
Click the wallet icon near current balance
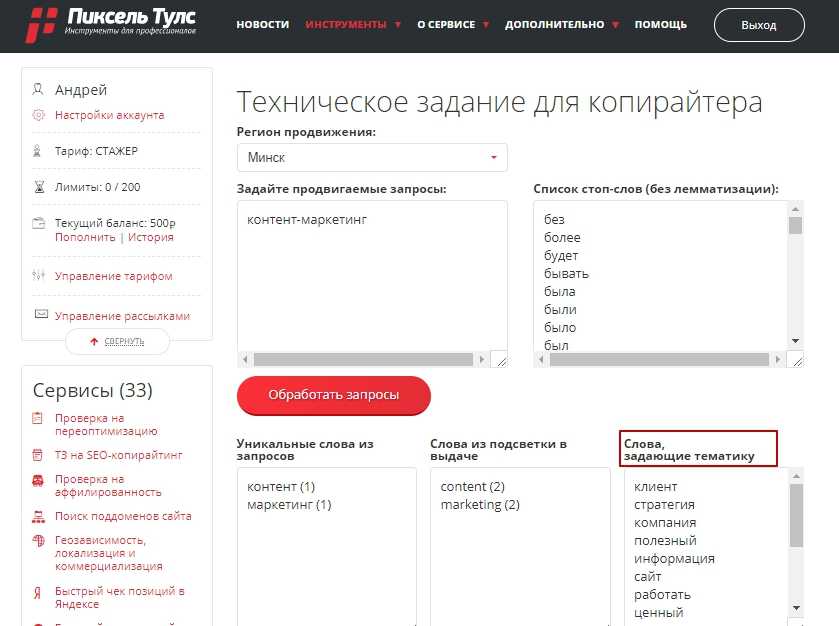(39, 223)
